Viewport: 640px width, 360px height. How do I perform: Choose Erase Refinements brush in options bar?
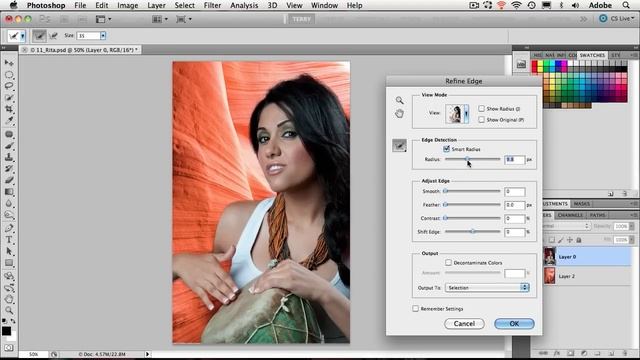click(53, 36)
